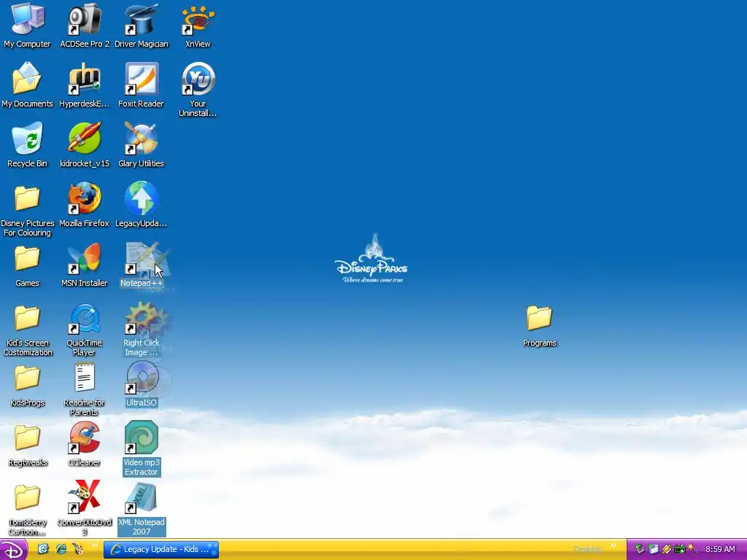Open the Disney Start button
The height and width of the screenshot is (560, 747).
tap(13, 550)
